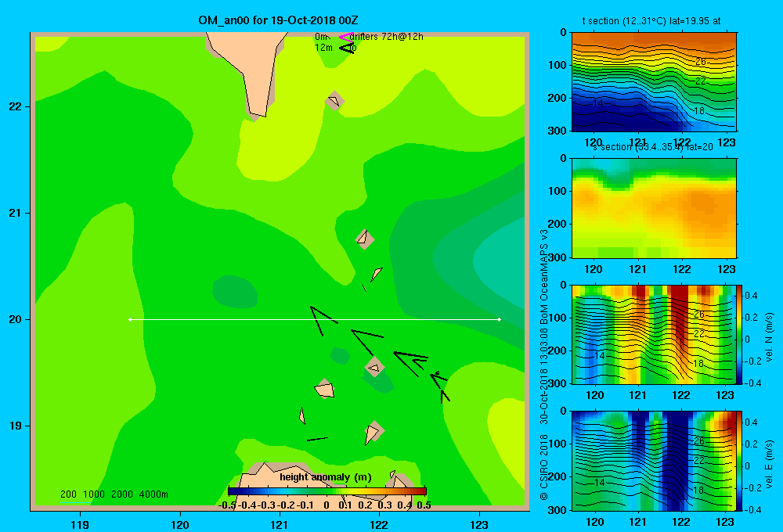Click the "s section (33.4..35.4) lat=20" heading
This screenshot has width=783, height=532.
pos(653,147)
